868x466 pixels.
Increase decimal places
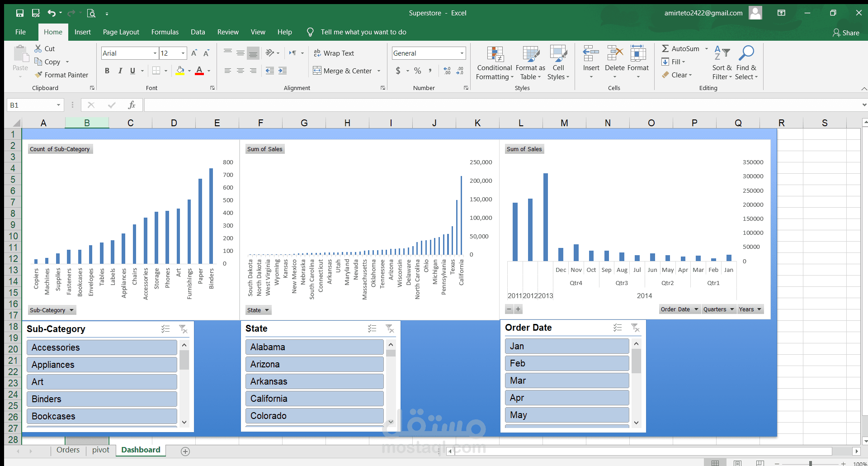447,71
